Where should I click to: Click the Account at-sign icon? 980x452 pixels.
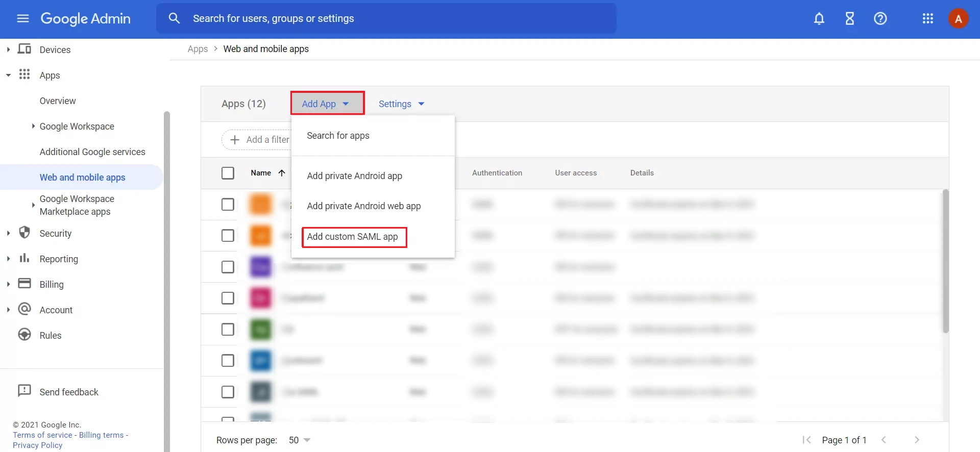pos(24,309)
